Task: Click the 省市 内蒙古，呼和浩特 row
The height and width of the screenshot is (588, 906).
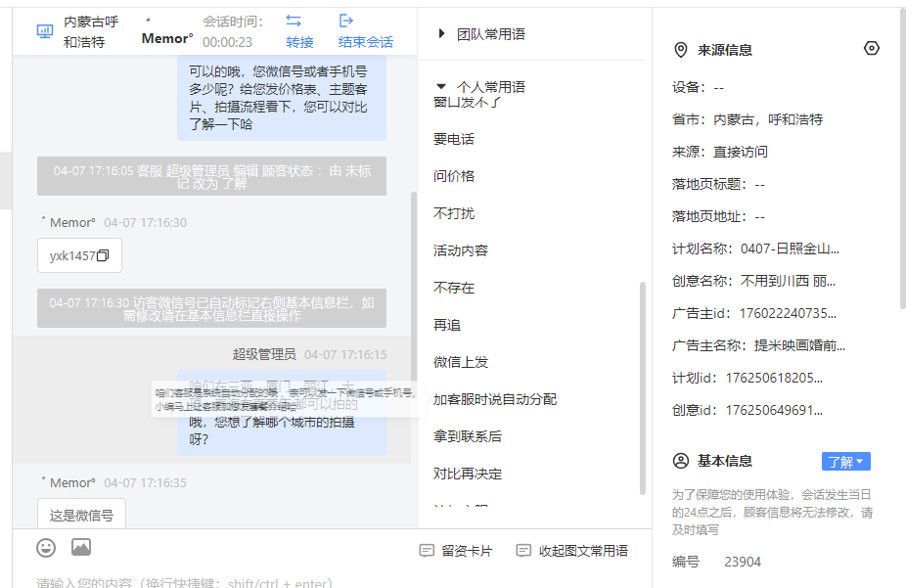Action: 747,119
